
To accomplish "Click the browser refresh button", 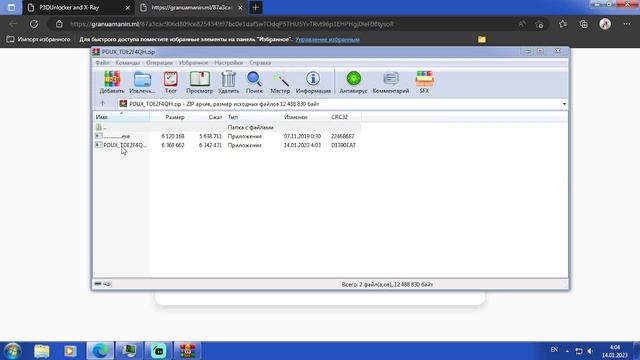I will 34,24.
